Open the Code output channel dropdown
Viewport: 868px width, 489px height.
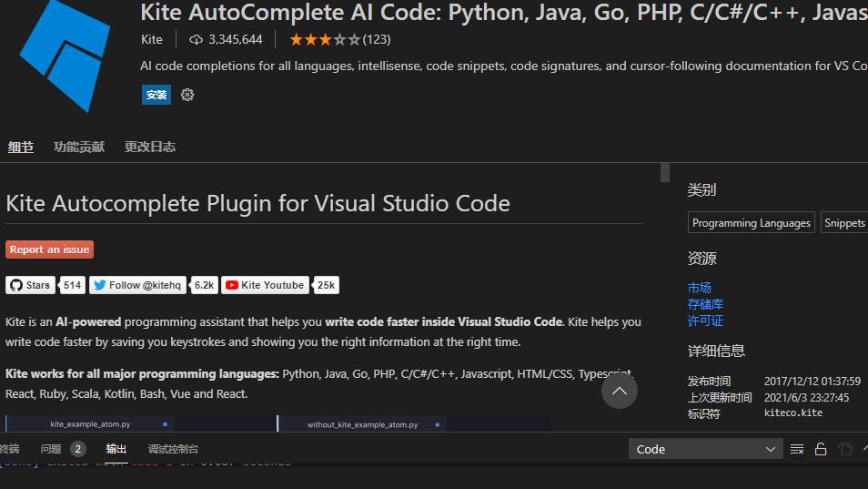[x=705, y=449]
